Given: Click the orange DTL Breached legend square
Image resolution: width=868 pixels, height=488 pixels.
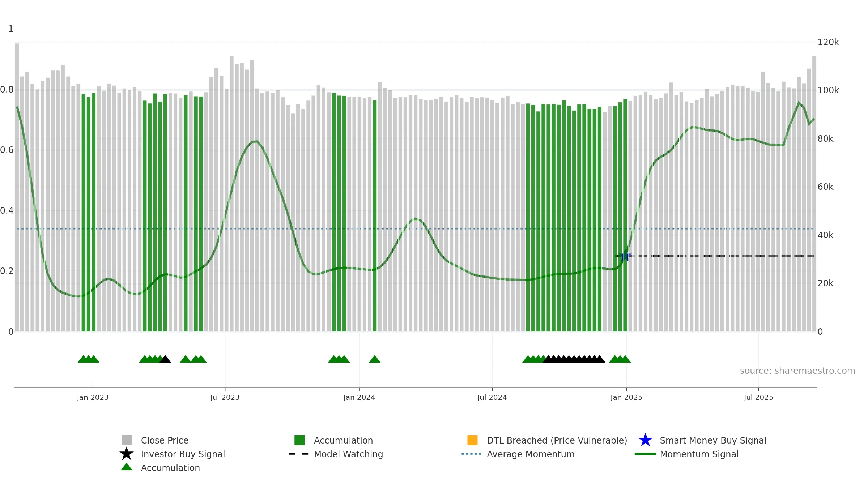Looking at the screenshot, I should click(x=472, y=440).
